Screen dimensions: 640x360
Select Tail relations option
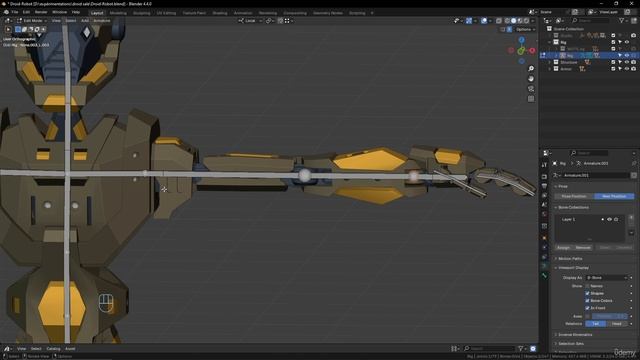596,324
